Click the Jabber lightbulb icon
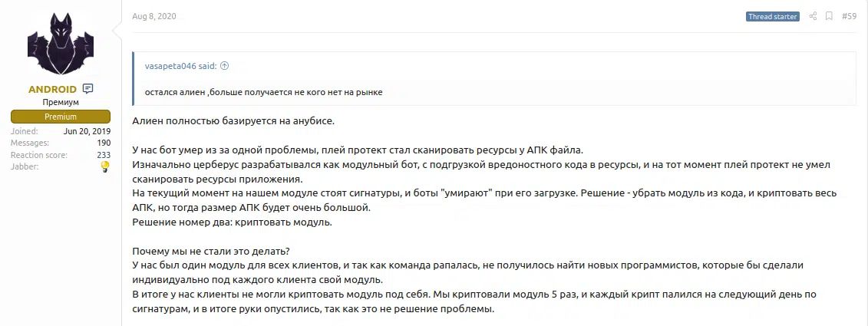This screenshot has height=326, width=868. pos(105,166)
